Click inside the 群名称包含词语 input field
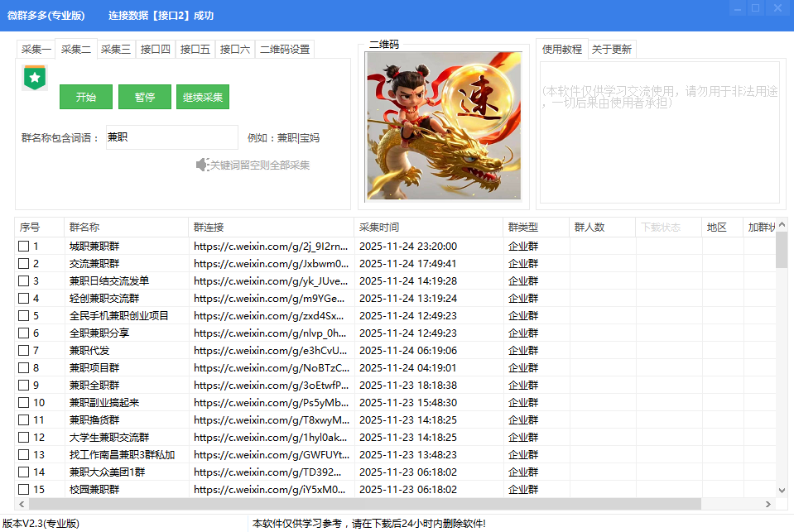 tap(171, 137)
